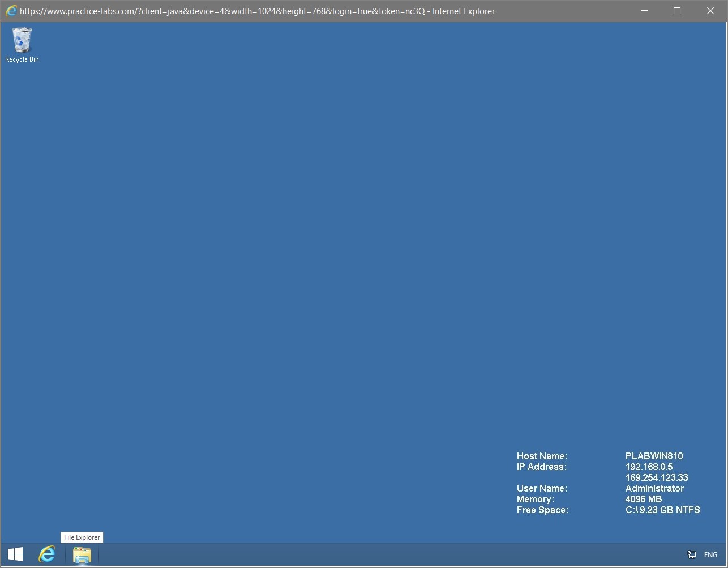This screenshot has height=568, width=728.
Task: Close the Internet Explorer window
Action: pos(710,11)
